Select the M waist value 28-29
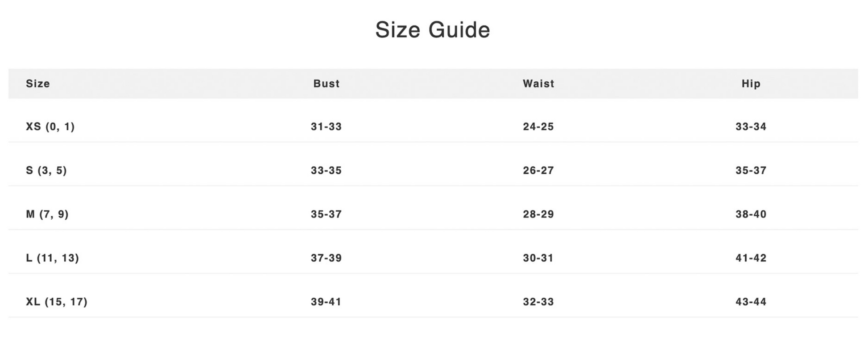 pos(538,214)
